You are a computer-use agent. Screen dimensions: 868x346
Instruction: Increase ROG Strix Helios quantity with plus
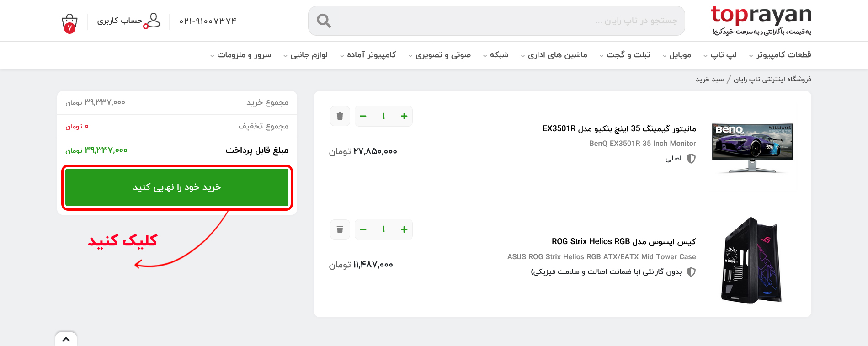404,229
